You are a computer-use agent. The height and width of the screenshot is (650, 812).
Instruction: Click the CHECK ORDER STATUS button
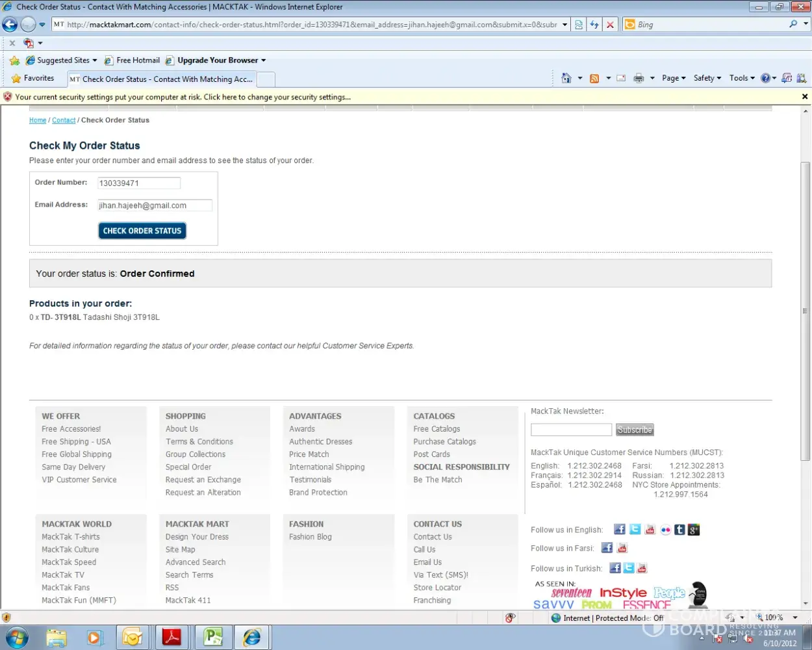142,231
